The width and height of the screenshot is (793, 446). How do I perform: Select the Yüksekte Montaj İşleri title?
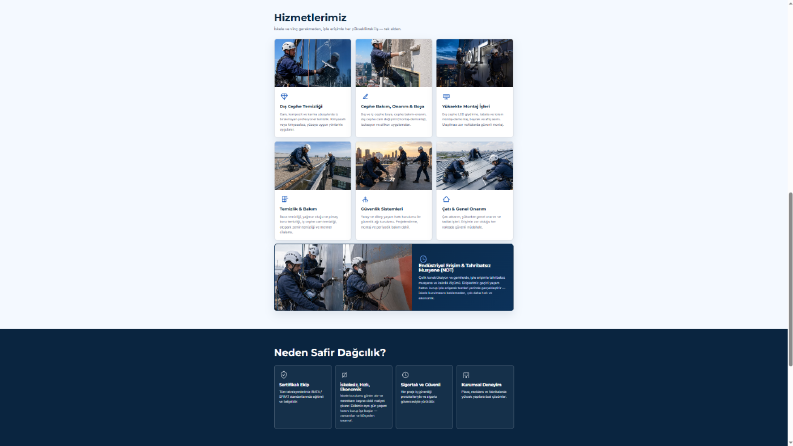pos(466,107)
